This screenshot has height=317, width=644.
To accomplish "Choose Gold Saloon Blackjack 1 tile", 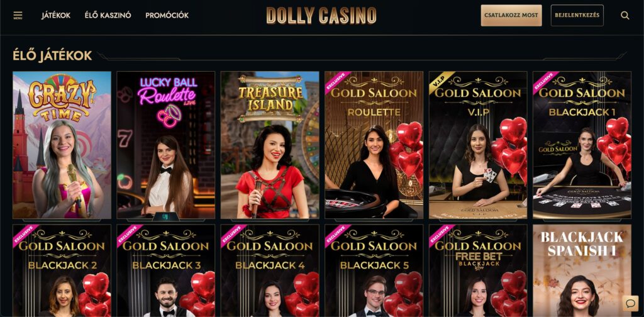I will coord(582,145).
